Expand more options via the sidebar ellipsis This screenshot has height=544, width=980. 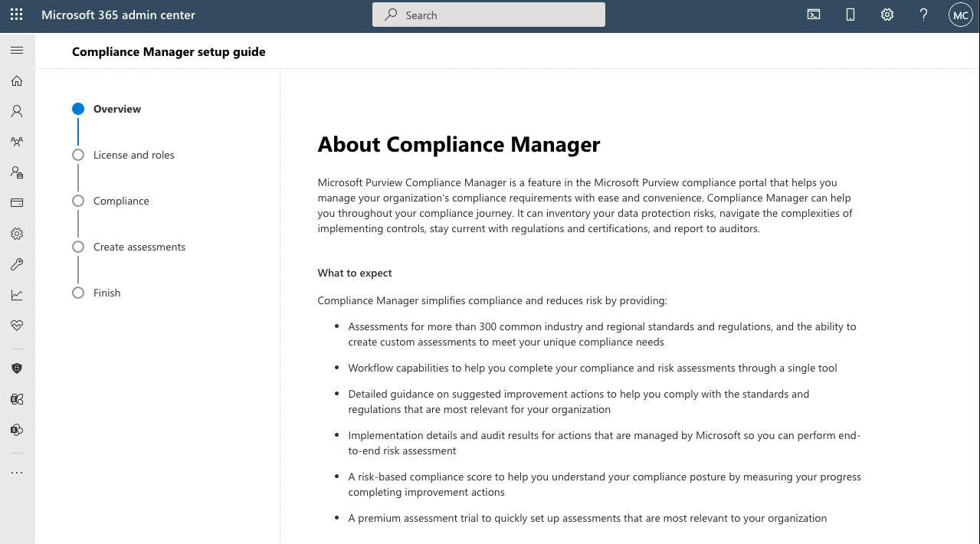[x=16, y=472]
